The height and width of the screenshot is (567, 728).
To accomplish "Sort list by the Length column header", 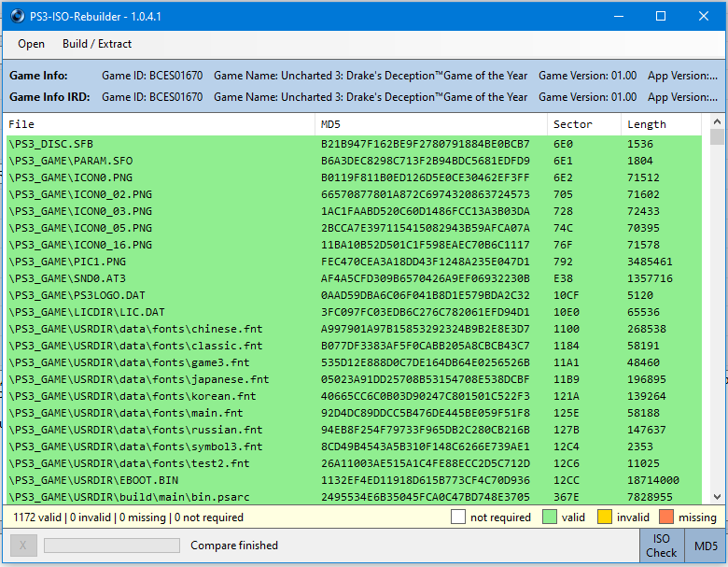I will (661, 124).
